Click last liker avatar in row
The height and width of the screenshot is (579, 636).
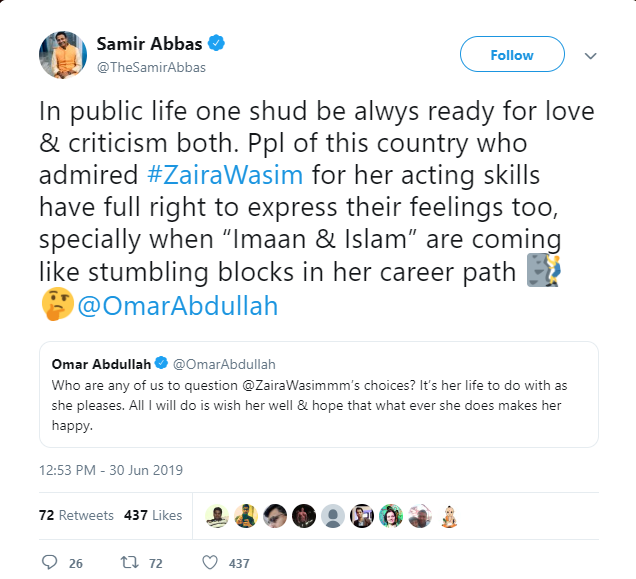[449, 515]
